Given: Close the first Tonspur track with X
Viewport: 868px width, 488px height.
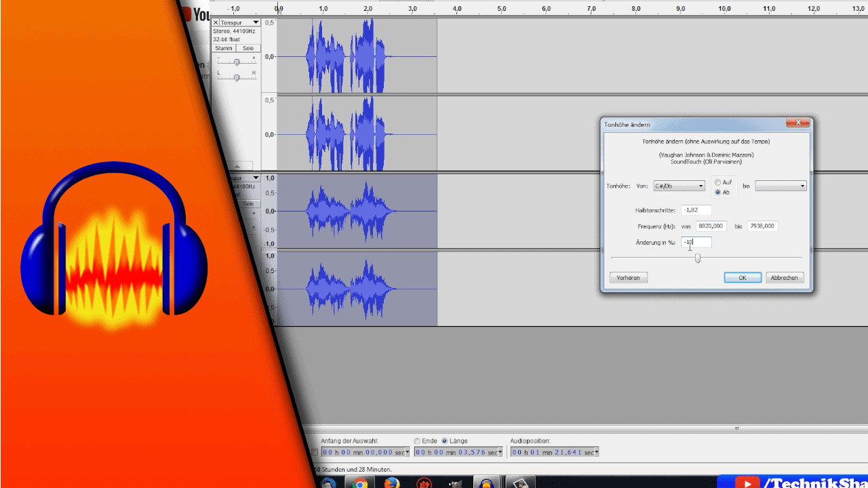Looking at the screenshot, I should point(216,22).
